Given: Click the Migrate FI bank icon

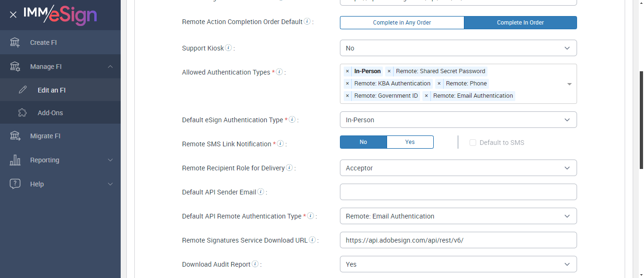Looking at the screenshot, I should (x=15, y=136).
